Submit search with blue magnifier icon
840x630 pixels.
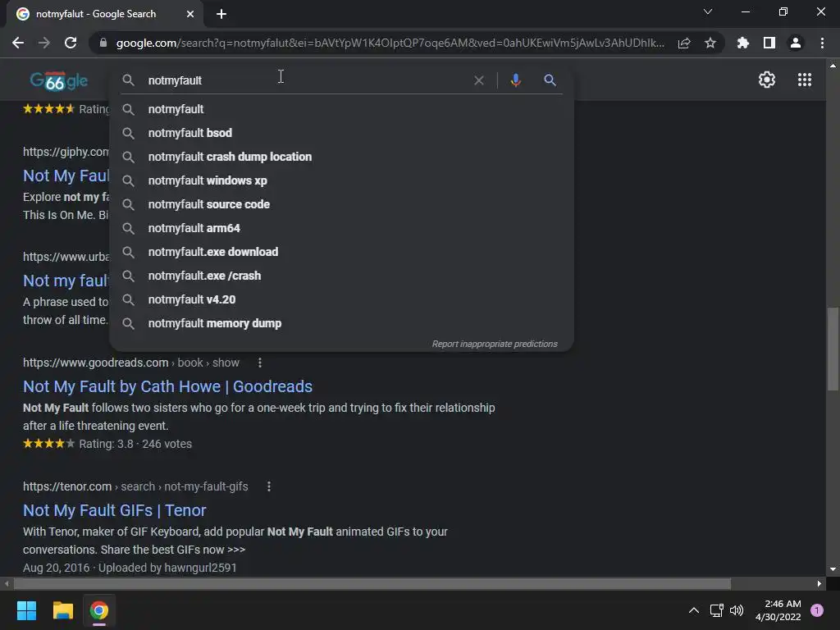[550, 80]
